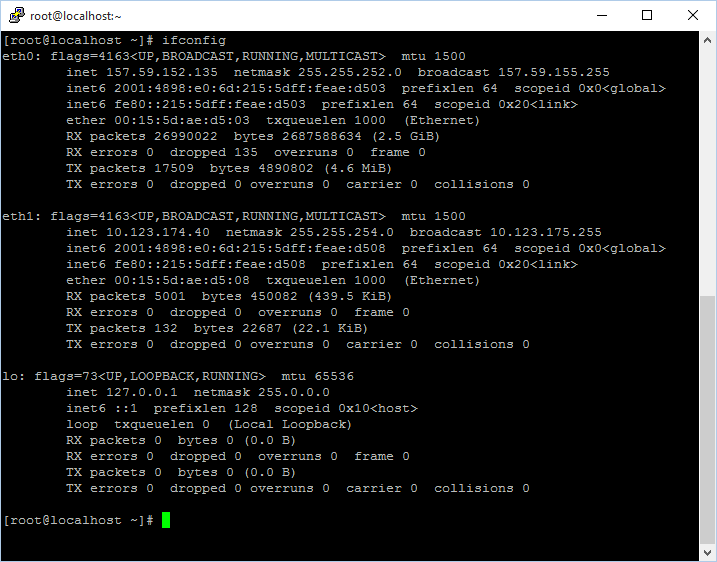
Task: Click the vertical scrollbar thumb
Action: point(707,420)
